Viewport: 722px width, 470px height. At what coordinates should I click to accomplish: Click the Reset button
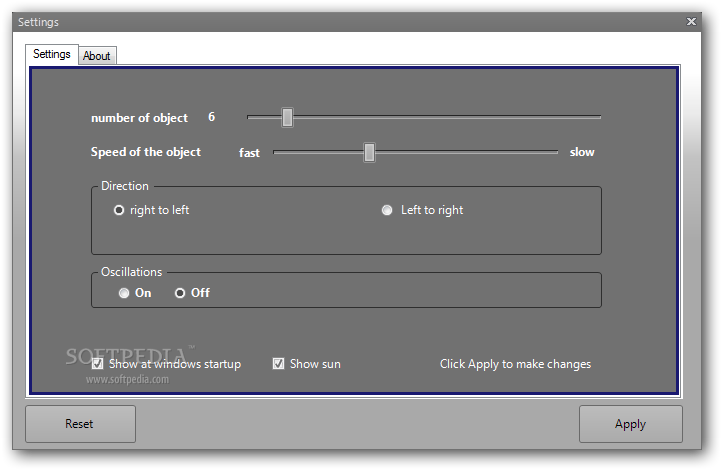tap(80, 424)
